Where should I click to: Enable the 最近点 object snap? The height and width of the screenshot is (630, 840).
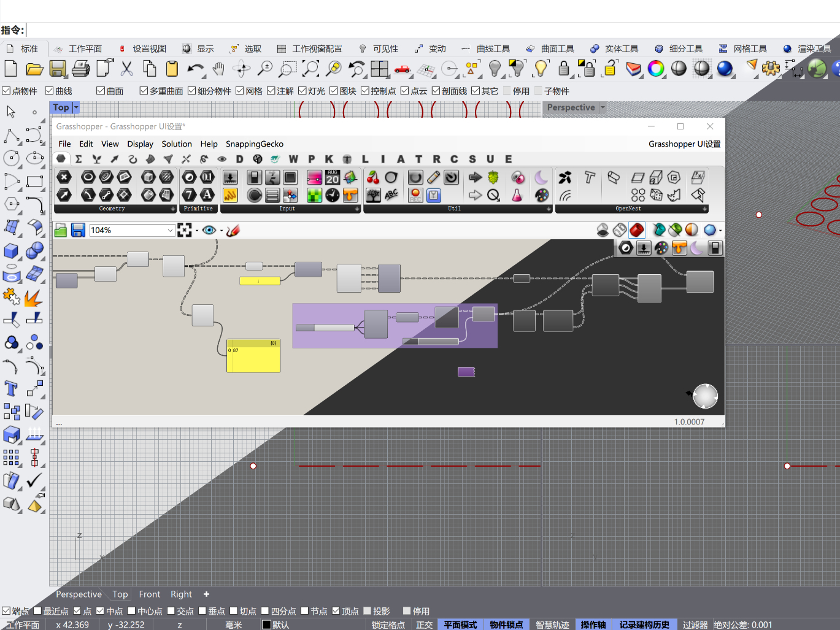coord(37,611)
